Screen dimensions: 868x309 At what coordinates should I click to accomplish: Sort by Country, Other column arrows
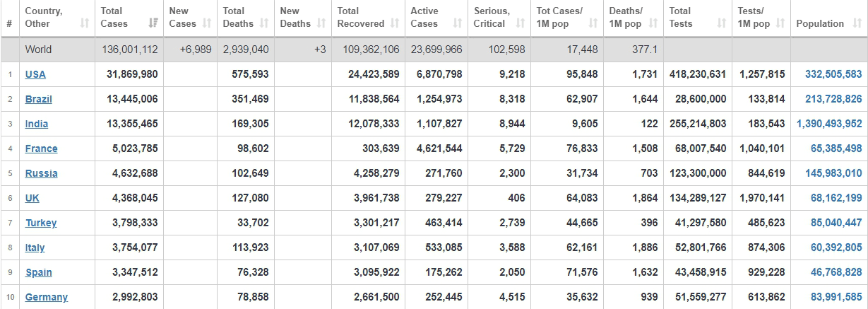(85, 24)
